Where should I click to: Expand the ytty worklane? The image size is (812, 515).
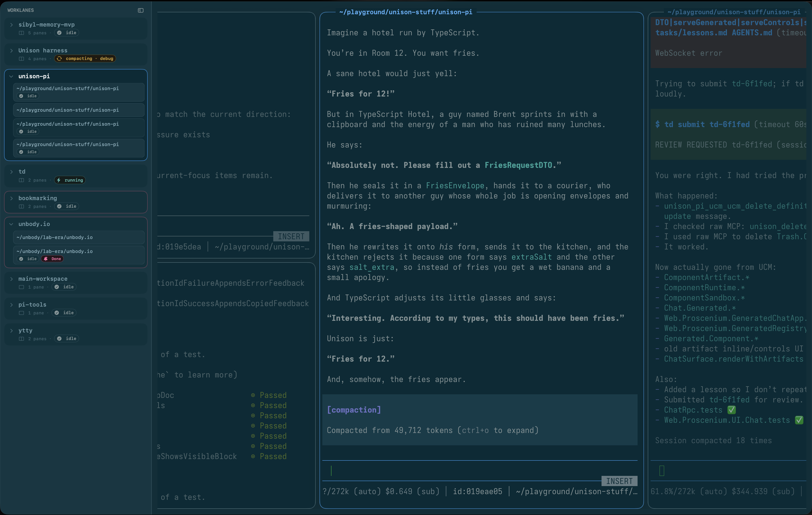11,331
